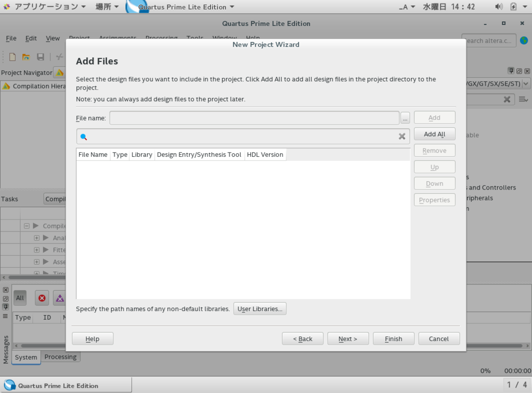This screenshot has height=393, width=532.
Task: Click the search magnifier icon in wizard
Action: tap(84, 137)
